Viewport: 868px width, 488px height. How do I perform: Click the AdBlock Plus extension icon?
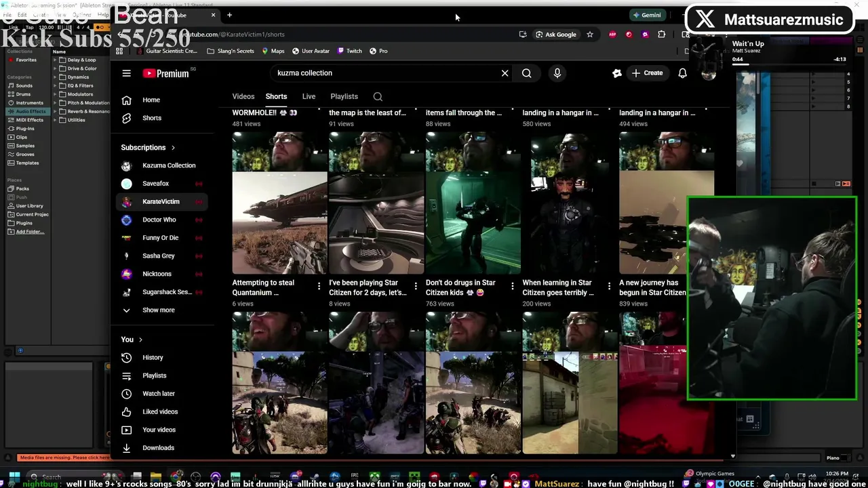point(612,35)
